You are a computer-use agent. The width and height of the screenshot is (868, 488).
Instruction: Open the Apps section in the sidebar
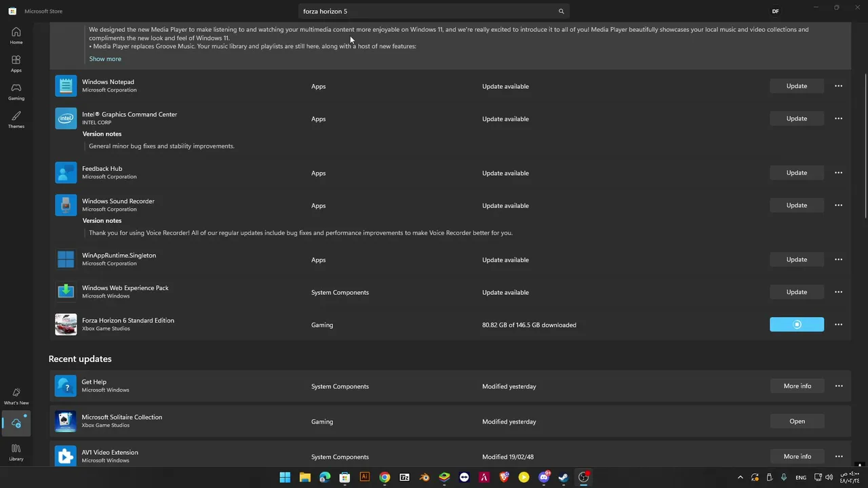[16, 64]
